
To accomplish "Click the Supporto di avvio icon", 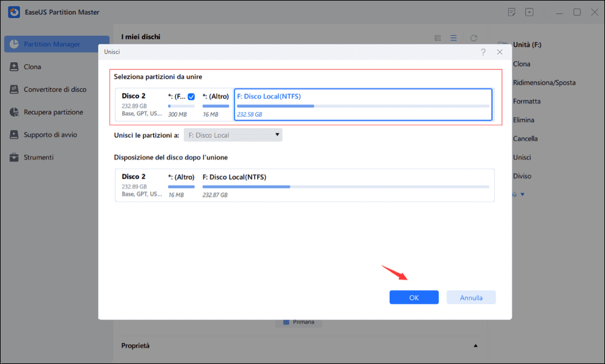I will [15, 135].
